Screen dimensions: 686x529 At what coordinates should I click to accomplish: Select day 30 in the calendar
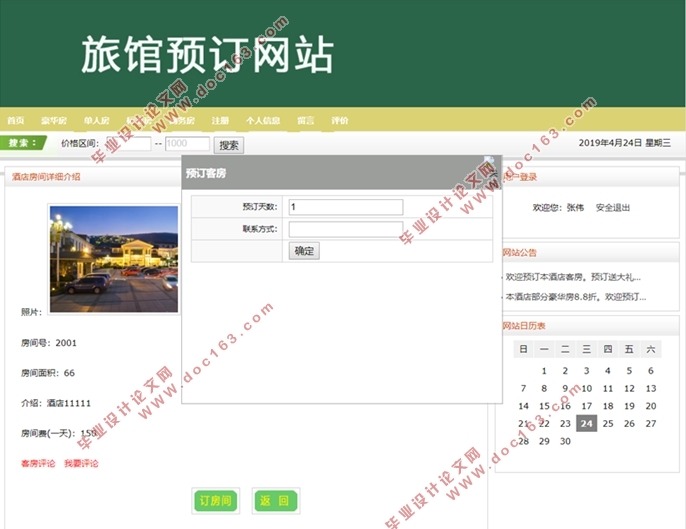(565, 441)
